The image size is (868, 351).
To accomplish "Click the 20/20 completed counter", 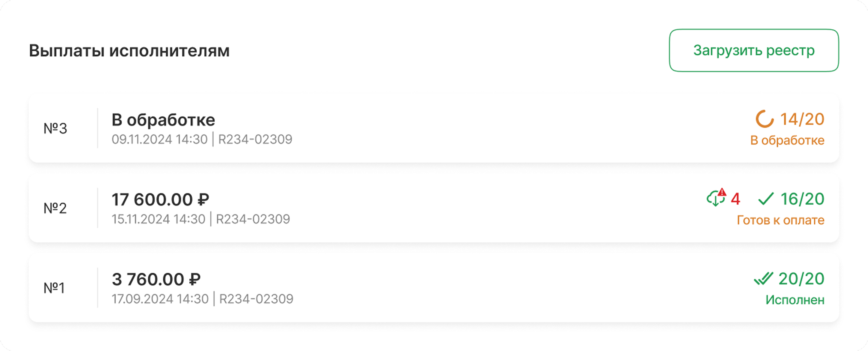I will 801,279.
